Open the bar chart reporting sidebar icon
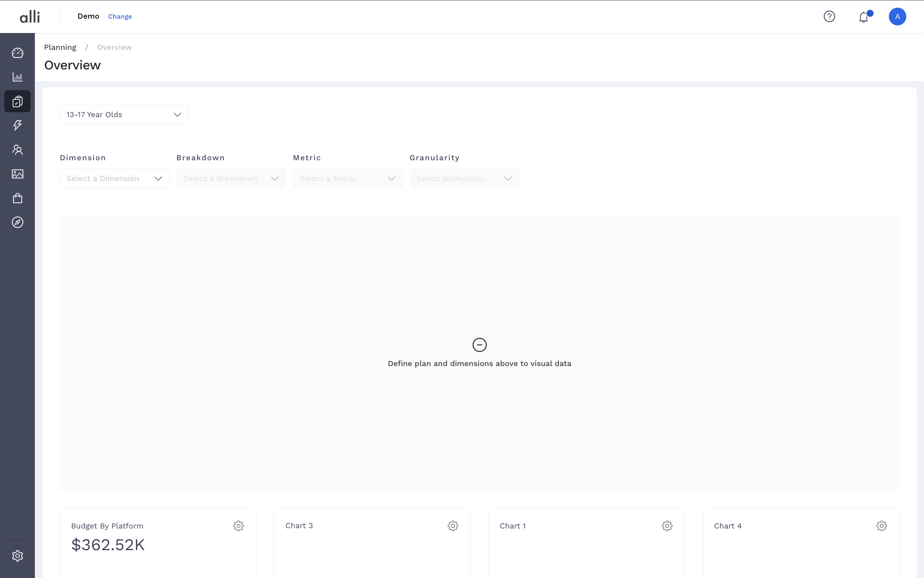924x578 pixels. pyautogui.click(x=17, y=77)
